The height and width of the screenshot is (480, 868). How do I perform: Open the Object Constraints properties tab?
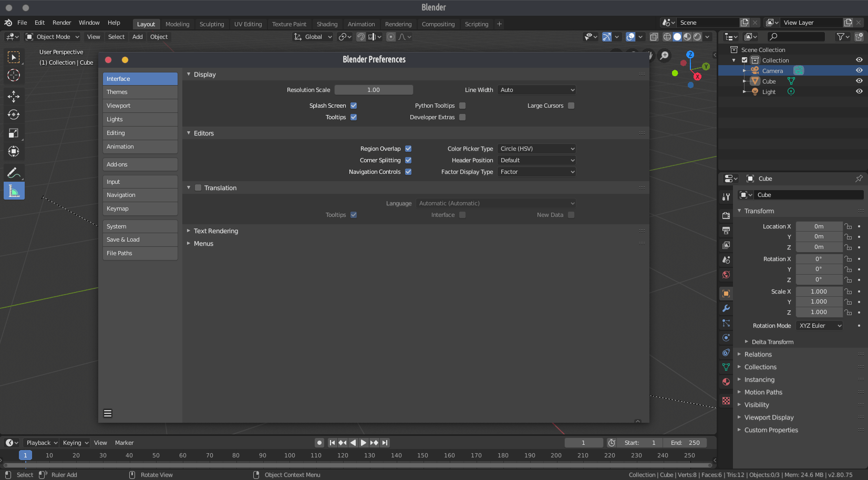point(726,352)
